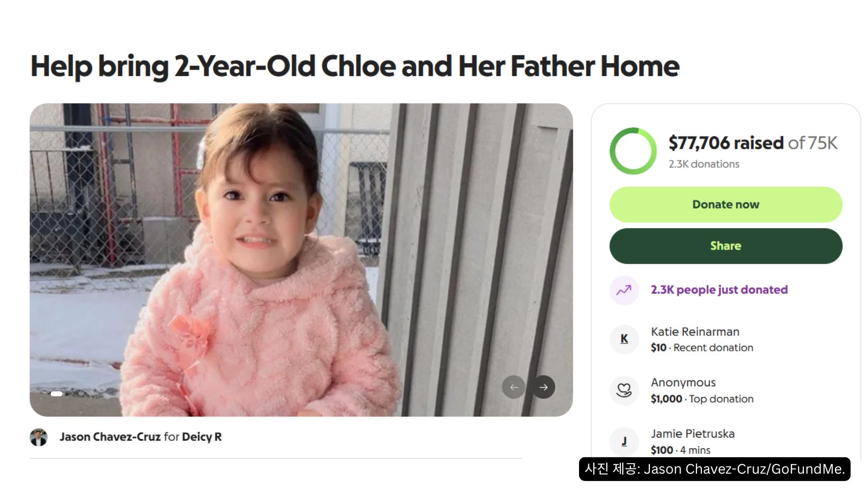The width and height of the screenshot is (868, 489).
Task: Go to the next campaign photo
Action: point(544,387)
